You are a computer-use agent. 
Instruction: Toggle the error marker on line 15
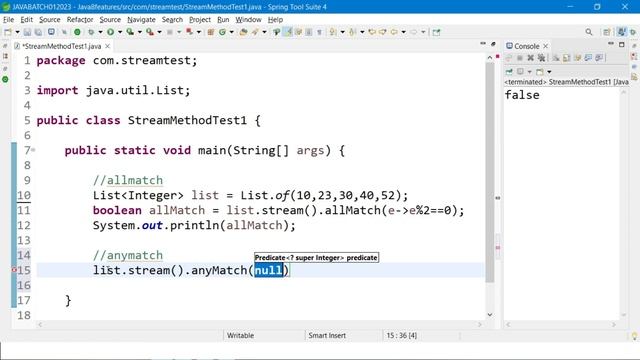(x=14, y=270)
